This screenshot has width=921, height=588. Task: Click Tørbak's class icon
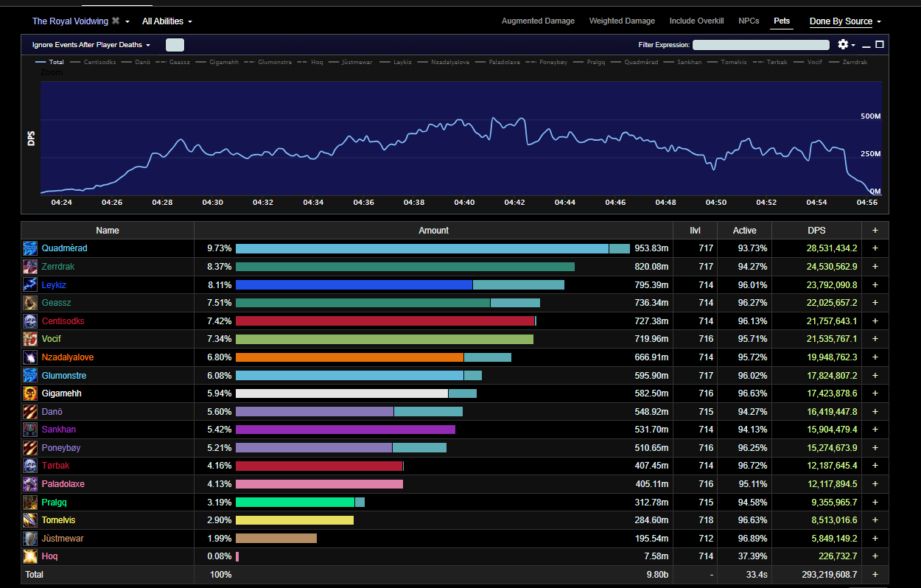pos(30,466)
